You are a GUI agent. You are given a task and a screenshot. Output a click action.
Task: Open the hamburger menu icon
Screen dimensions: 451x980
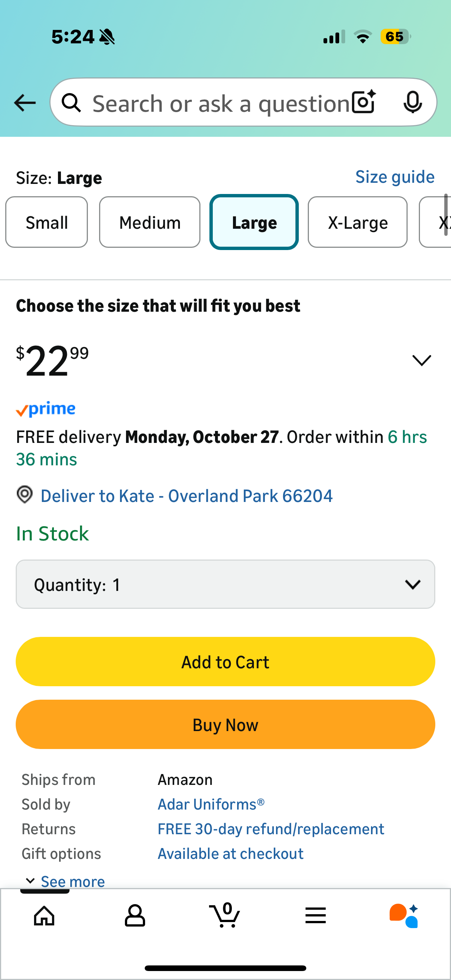pyautogui.click(x=315, y=915)
